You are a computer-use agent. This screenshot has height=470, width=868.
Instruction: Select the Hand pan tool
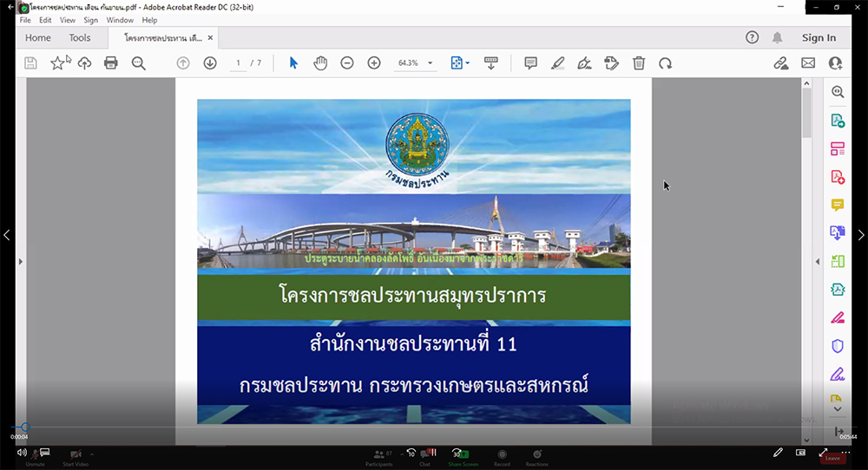point(320,63)
